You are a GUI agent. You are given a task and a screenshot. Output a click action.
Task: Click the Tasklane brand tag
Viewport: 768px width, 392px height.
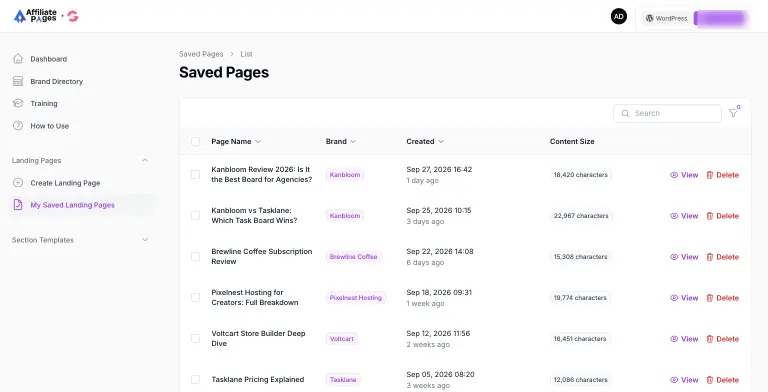[x=343, y=380]
